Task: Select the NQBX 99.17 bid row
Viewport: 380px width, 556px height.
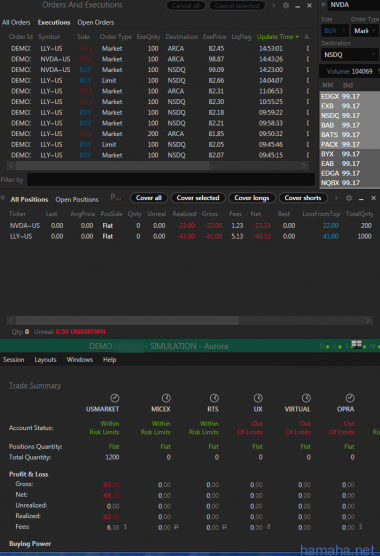Action: coord(350,183)
